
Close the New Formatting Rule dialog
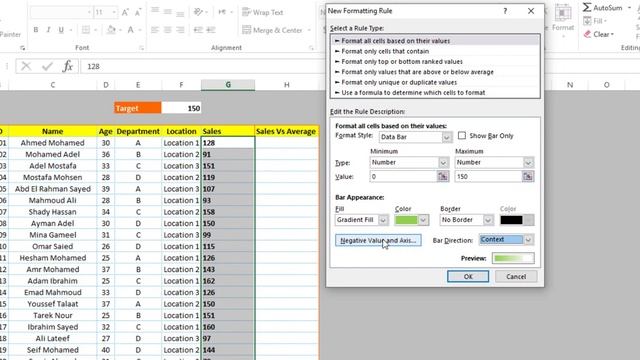point(531,11)
